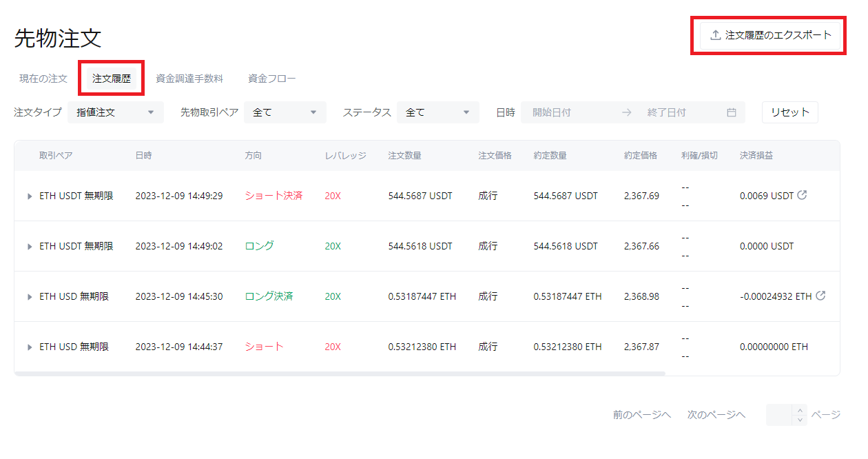Viewport: 868px width, 459px height.
Task: Click the 2,368.98 filled price cell
Action: [641, 296]
